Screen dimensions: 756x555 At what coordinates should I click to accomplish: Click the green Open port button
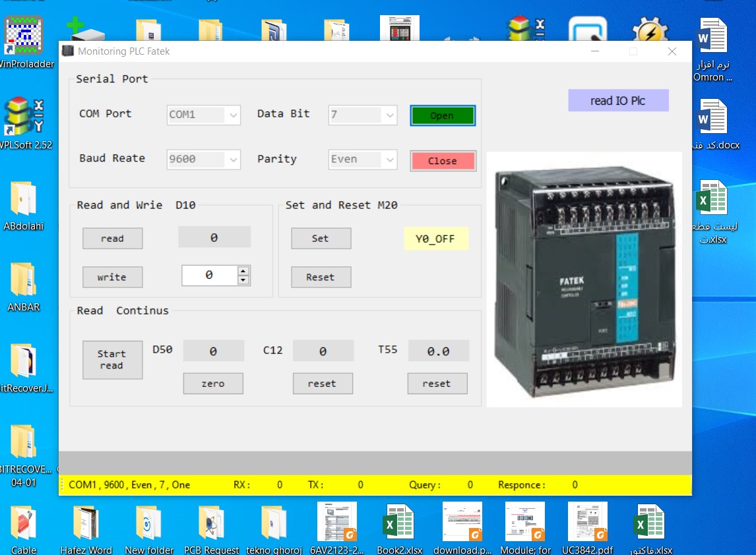[442, 115]
